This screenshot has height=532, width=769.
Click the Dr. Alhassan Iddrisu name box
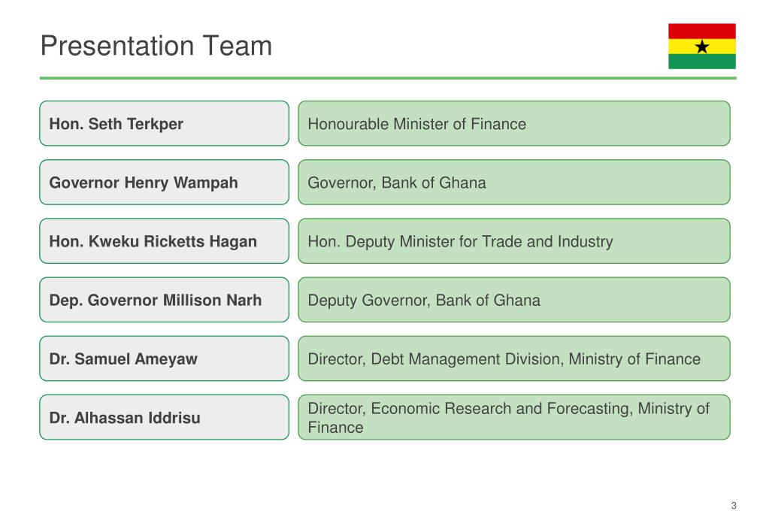pyautogui.click(x=165, y=417)
